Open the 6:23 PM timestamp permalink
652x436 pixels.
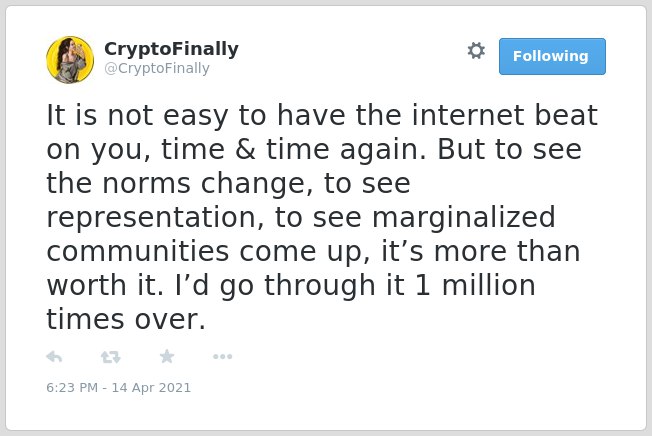coord(72,387)
